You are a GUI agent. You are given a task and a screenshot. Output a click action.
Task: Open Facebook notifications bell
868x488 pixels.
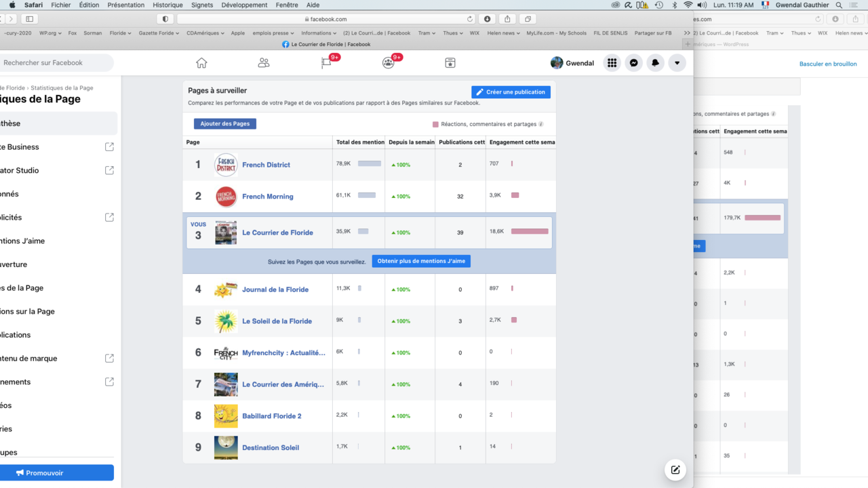pyautogui.click(x=655, y=63)
